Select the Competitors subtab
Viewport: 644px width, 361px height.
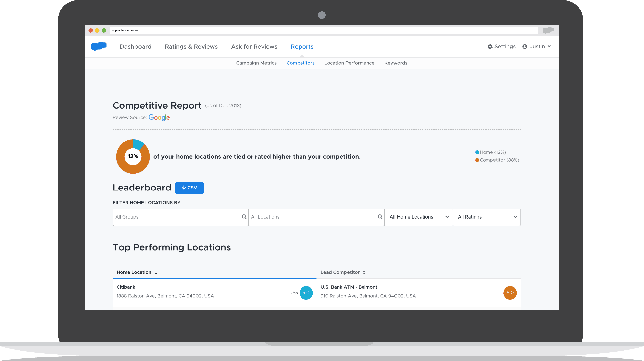(x=301, y=63)
